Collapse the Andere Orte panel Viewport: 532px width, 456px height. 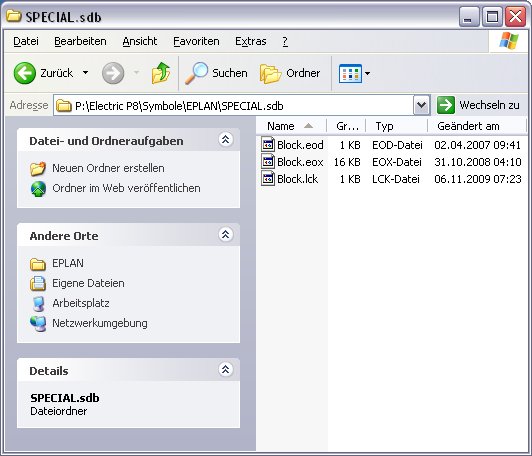[x=225, y=234]
